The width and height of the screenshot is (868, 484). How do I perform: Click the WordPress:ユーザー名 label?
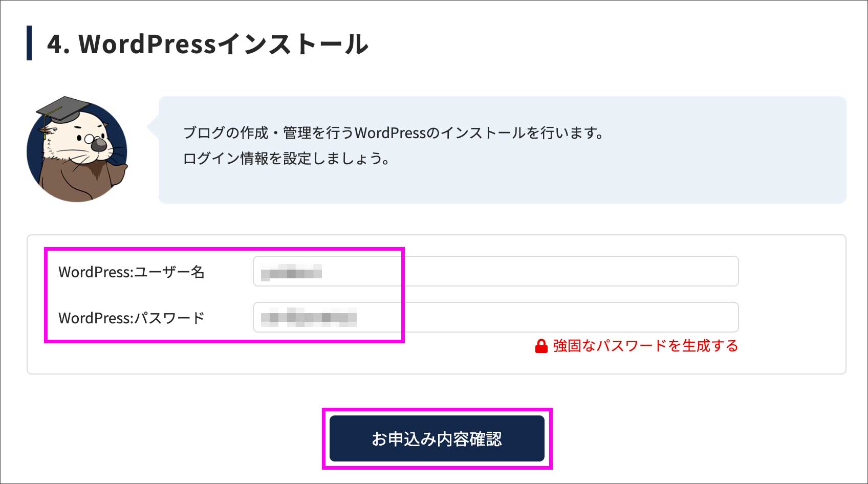tap(132, 272)
